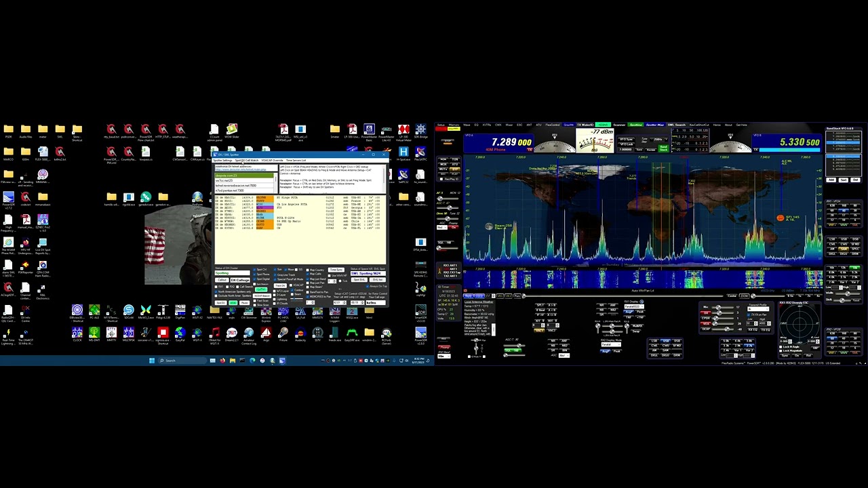The width and height of the screenshot is (868, 488).
Task: Open the Winlink Express desktop icon
Action: tap(266, 314)
